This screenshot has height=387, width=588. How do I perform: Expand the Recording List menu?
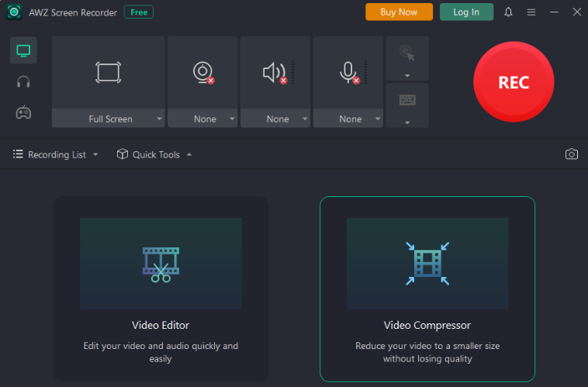tap(56, 154)
